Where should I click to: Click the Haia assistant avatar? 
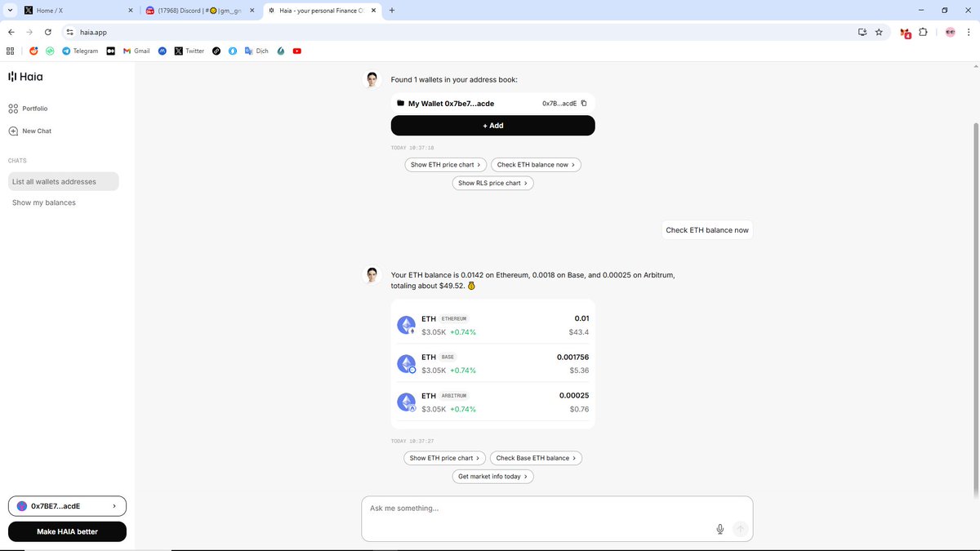[372, 274]
